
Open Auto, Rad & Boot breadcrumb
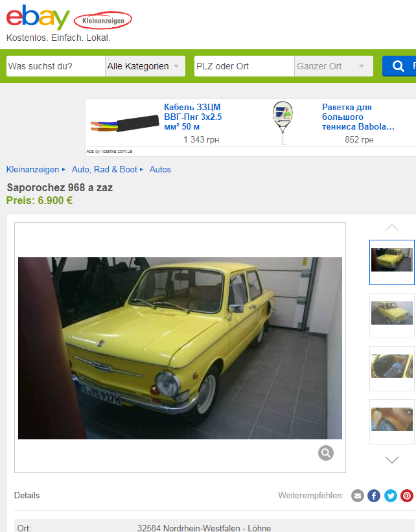coord(104,169)
